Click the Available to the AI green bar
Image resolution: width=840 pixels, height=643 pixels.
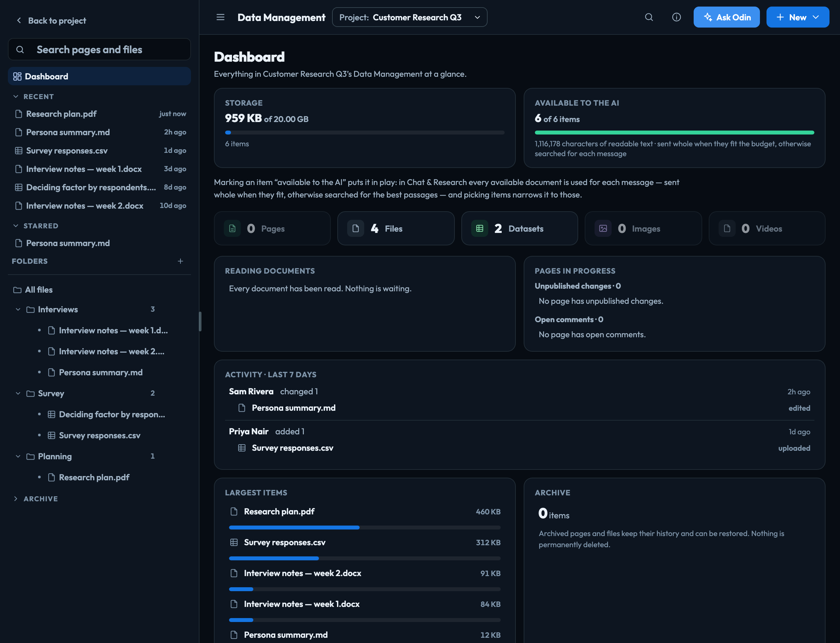[674, 133]
